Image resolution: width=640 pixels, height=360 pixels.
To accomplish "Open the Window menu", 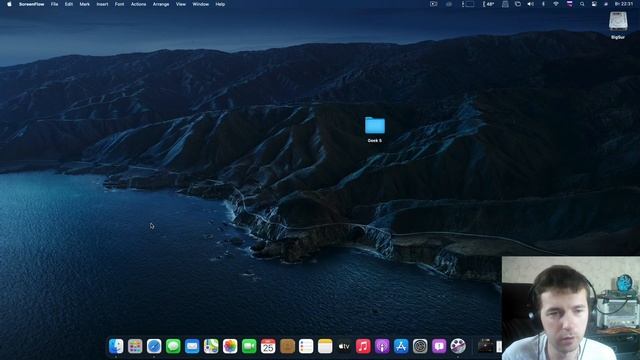I will point(200,4).
